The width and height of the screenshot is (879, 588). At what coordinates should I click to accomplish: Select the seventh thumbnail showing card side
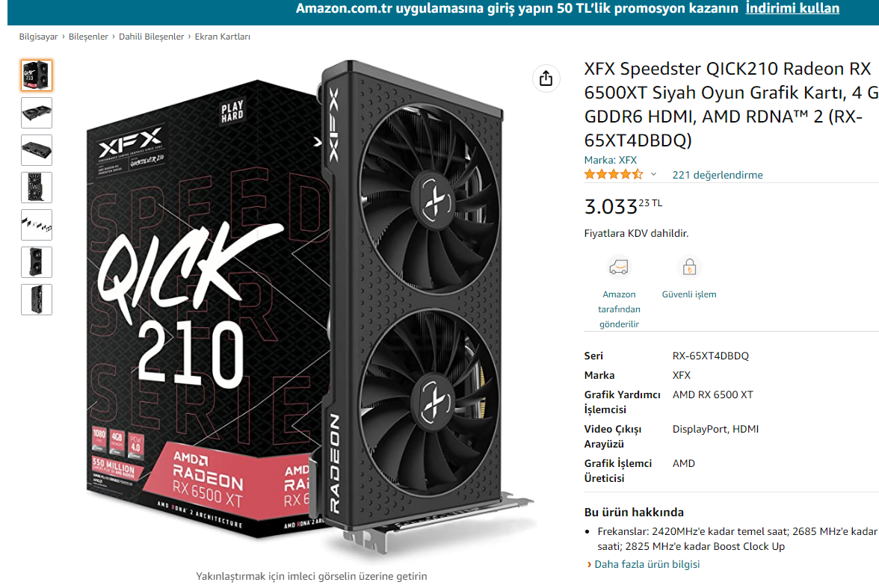(x=37, y=300)
